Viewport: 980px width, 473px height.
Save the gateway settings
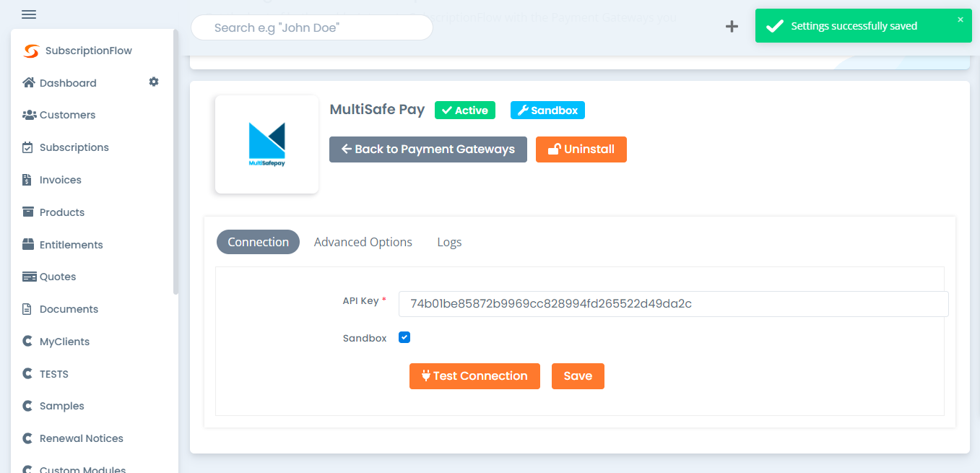pyautogui.click(x=578, y=376)
